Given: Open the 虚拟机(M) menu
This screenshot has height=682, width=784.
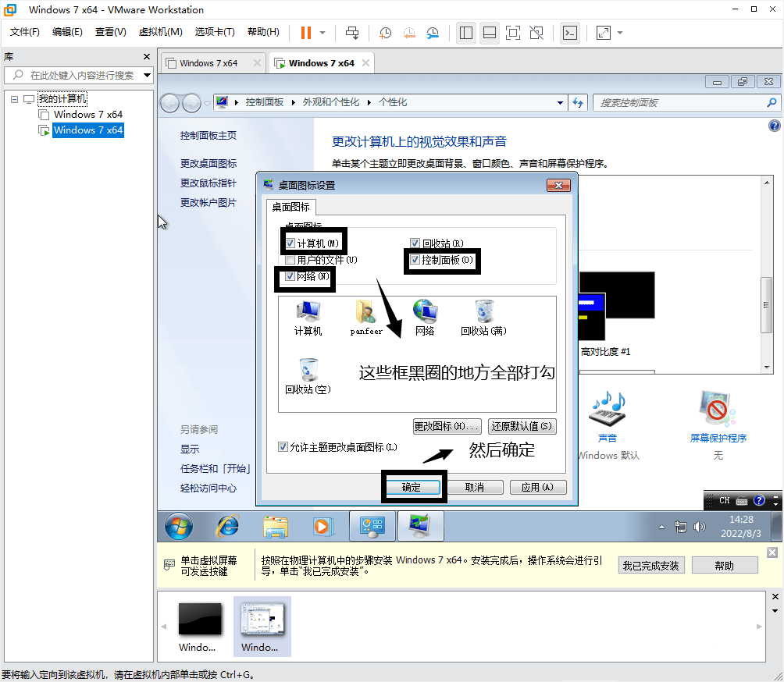Looking at the screenshot, I should [161, 33].
